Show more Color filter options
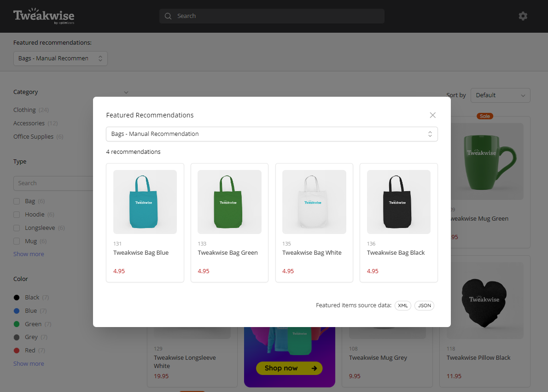This screenshot has width=548, height=392. [29, 364]
